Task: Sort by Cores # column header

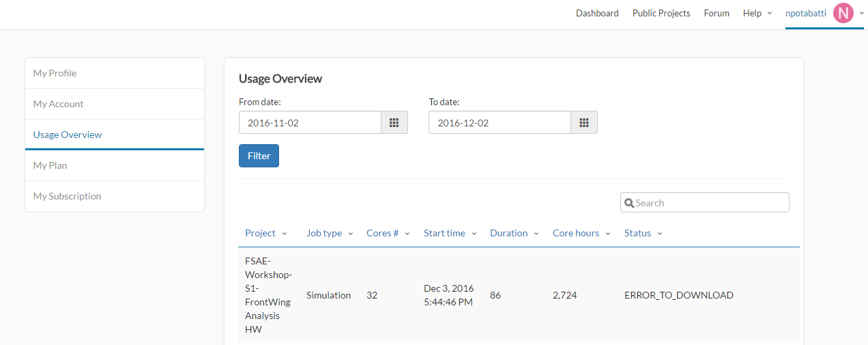Action: pos(388,233)
